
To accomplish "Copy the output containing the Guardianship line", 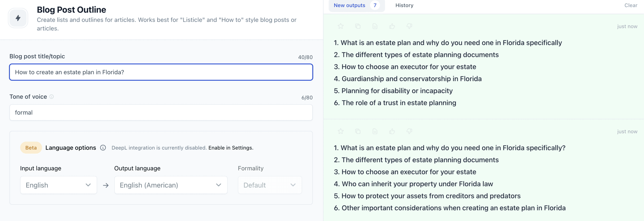I will (358, 26).
